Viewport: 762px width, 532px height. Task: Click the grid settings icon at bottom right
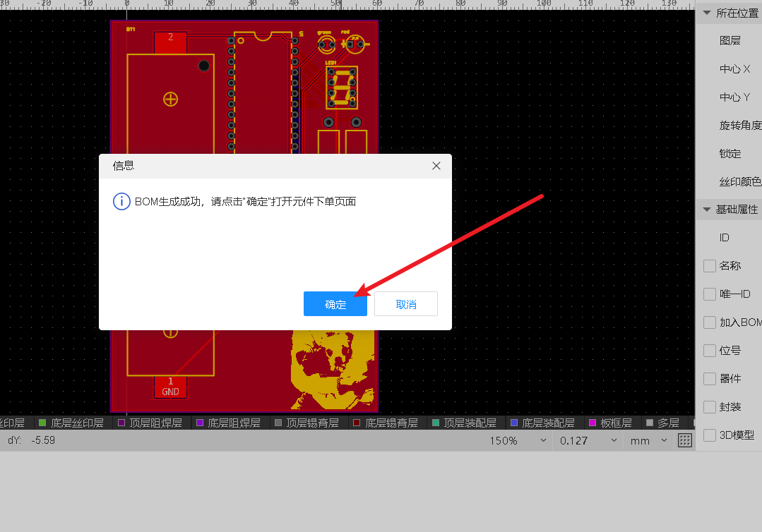click(684, 440)
